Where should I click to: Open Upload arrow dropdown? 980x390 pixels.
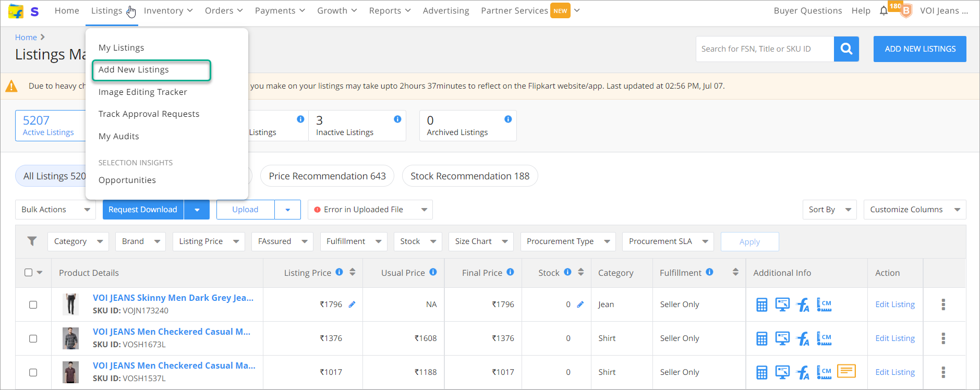click(x=287, y=210)
